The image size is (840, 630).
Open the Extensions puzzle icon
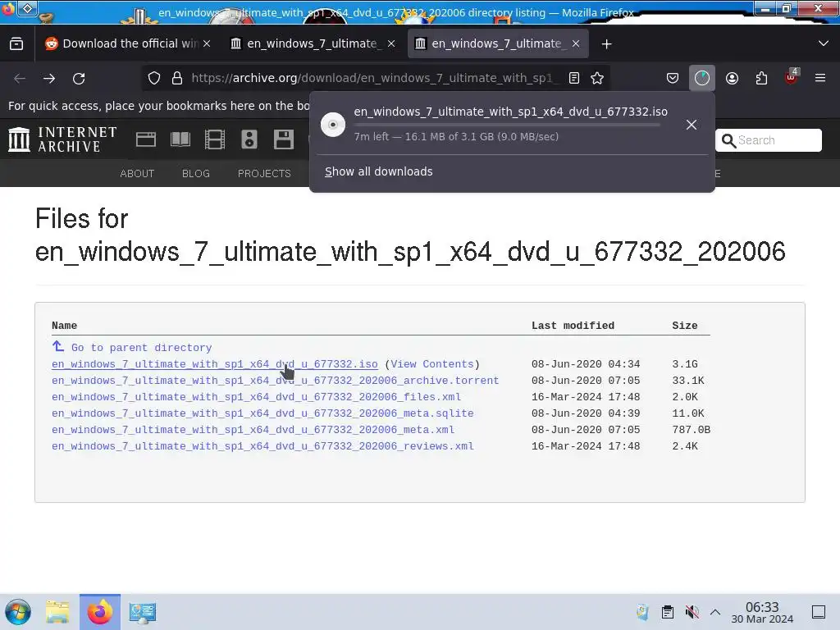[761, 78]
